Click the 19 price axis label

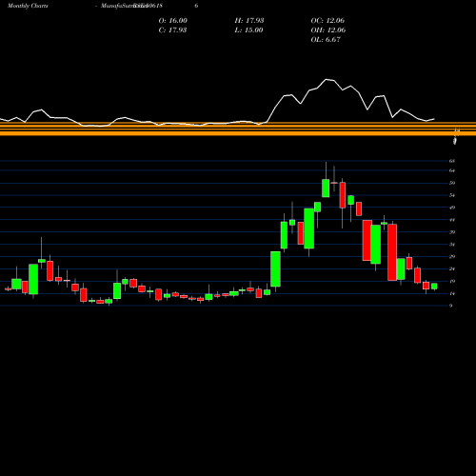point(452,282)
